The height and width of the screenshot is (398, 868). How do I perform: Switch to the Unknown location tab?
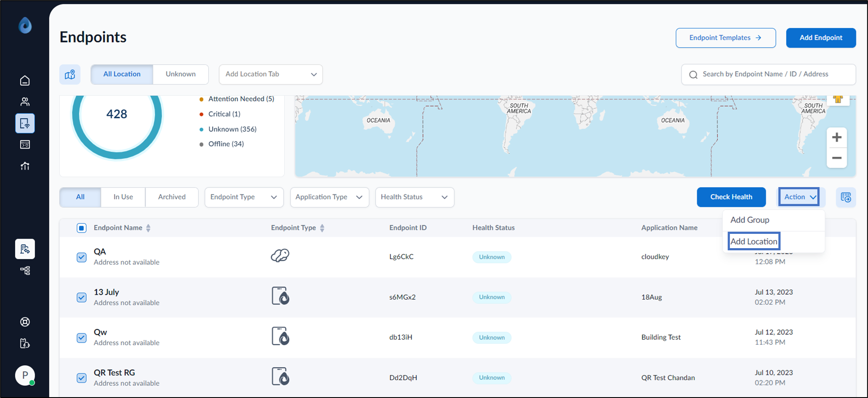pos(181,74)
